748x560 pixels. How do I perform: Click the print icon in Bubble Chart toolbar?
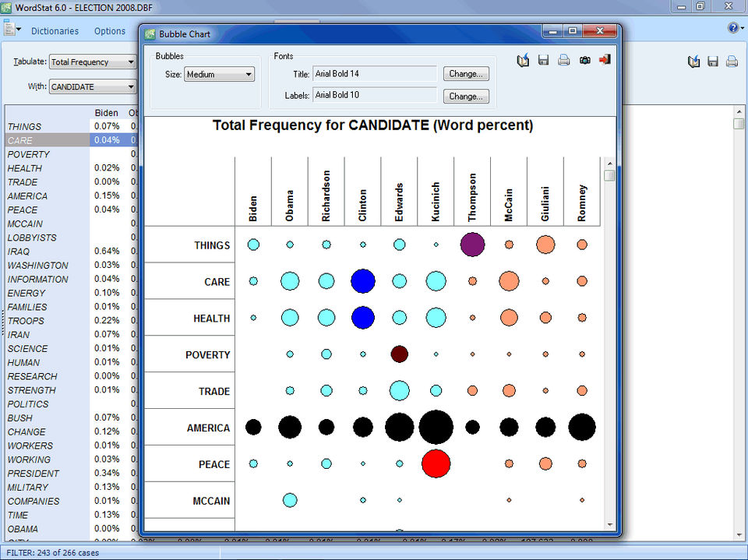pos(564,60)
